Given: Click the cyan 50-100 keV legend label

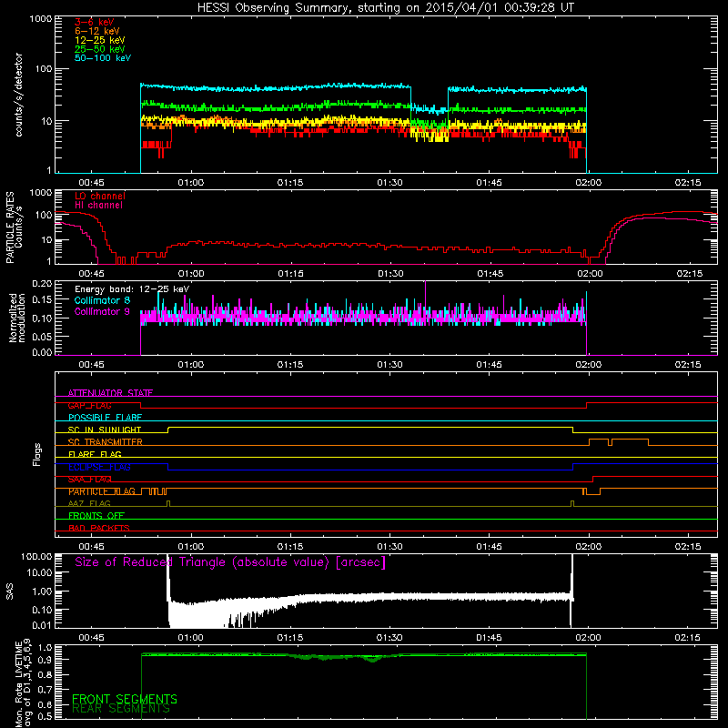Looking at the screenshot, I should pos(103,58).
